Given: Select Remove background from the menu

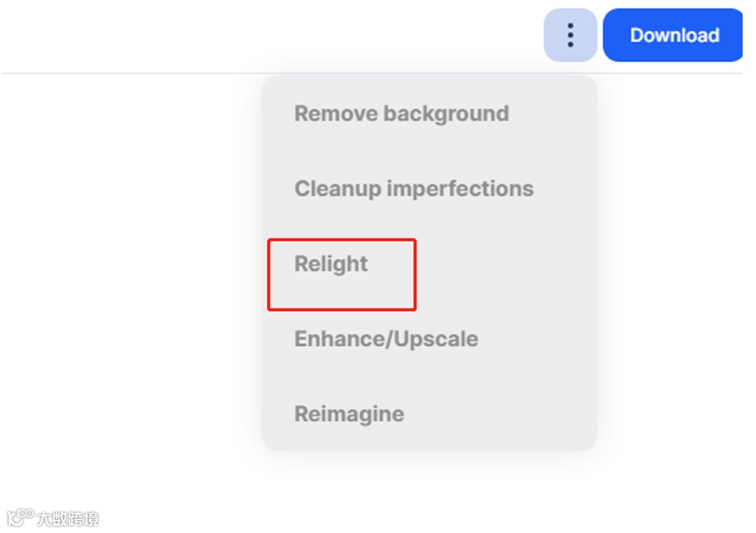Looking at the screenshot, I should [401, 114].
